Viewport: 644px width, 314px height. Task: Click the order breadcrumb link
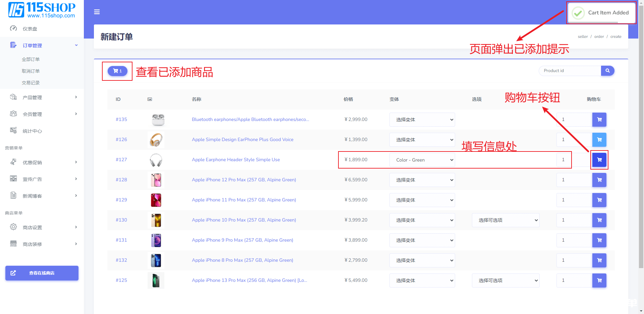(599, 37)
